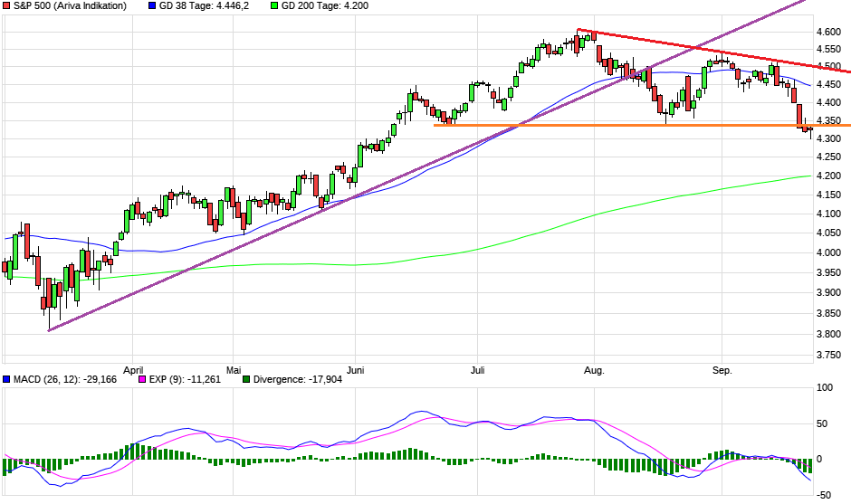Select the 'EXP (9): -11,261' label
The width and height of the screenshot is (851, 504).
[185, 379]
